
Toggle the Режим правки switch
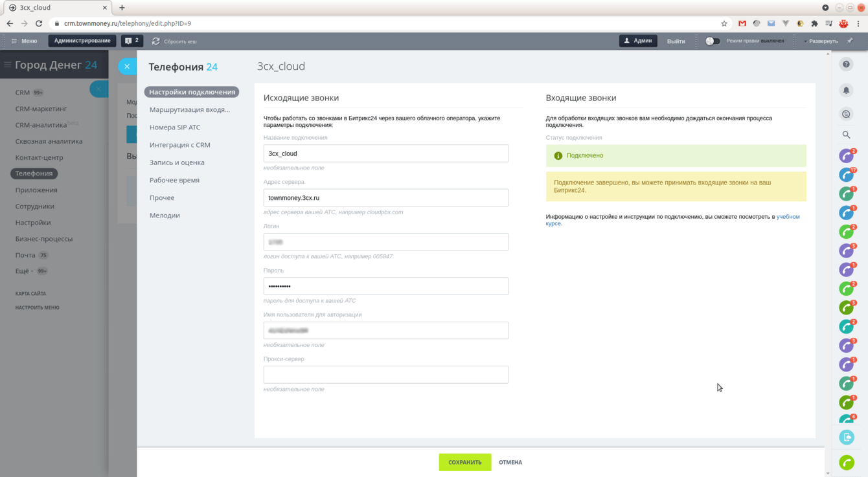712,41
